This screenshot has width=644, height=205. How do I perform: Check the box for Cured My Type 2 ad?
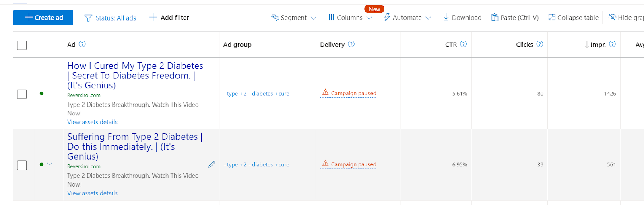click(x=22, y=94)
